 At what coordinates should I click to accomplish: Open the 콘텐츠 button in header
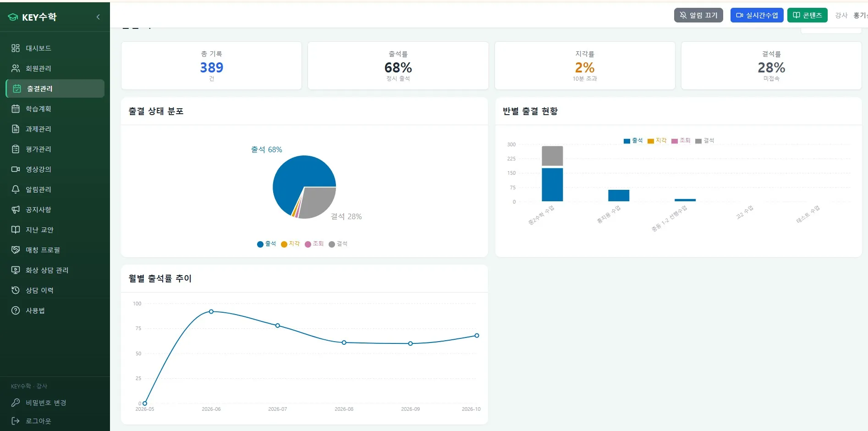click(x=807, y=15)
